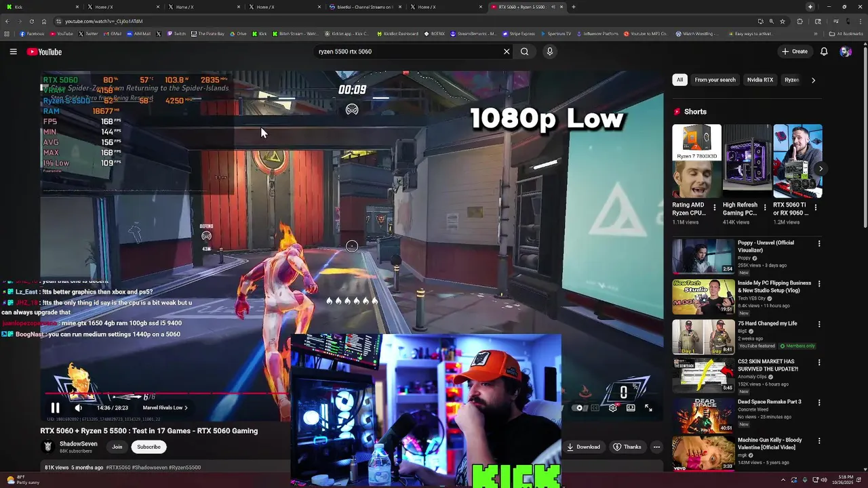Start voice search with the microphone
Screen dimensions: 868x488
pyautogui.click(x=549, y=52)
